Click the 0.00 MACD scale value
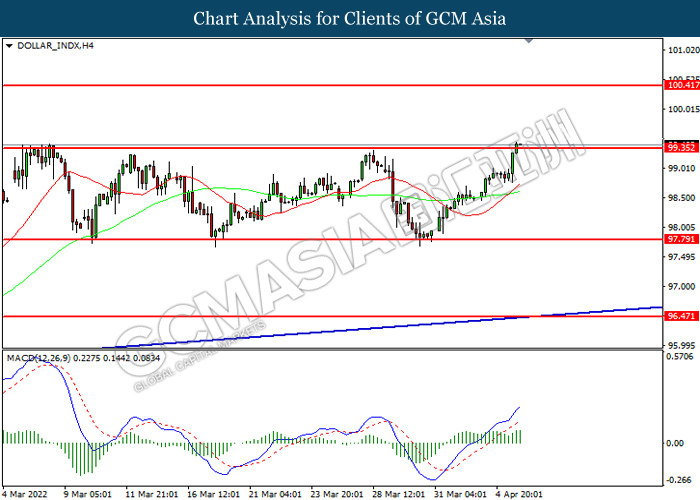The image size is (700, 500). click(x=675, y=443)
